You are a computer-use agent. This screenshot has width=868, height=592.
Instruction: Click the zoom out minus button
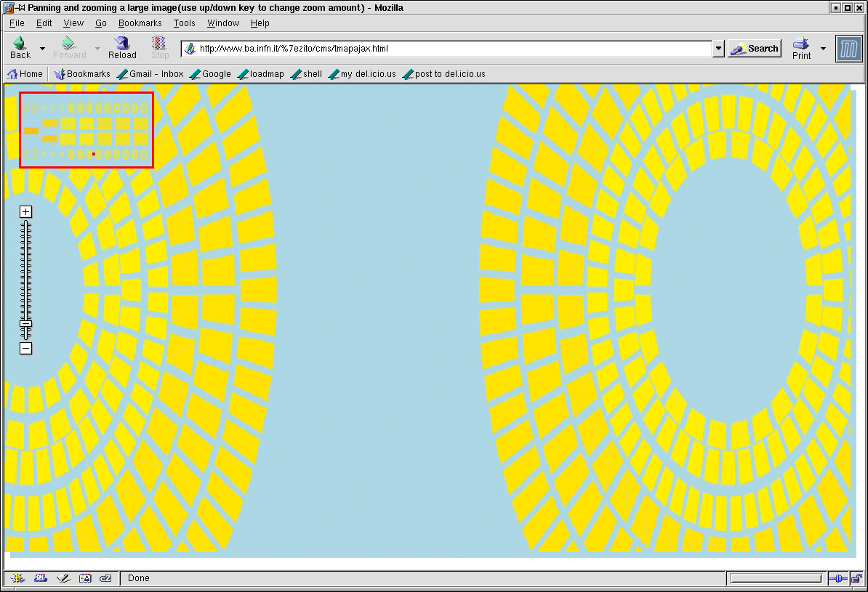point(25,349)
